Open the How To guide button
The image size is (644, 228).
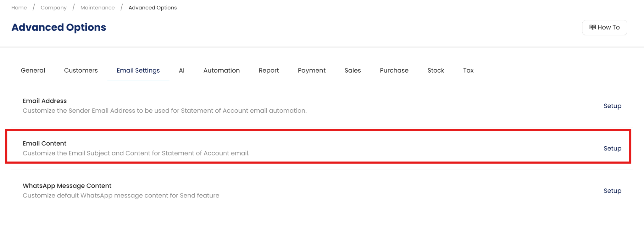coord(604,28)
